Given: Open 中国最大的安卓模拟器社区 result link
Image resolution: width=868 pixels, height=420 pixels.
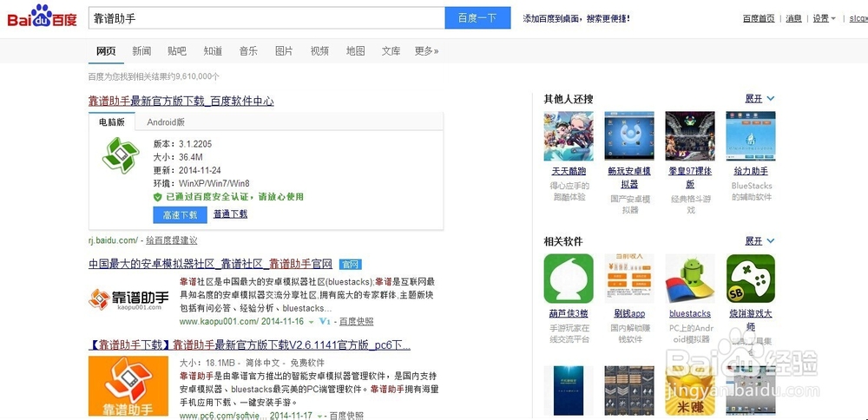Looking at the screenshot, I should [210, 264].
